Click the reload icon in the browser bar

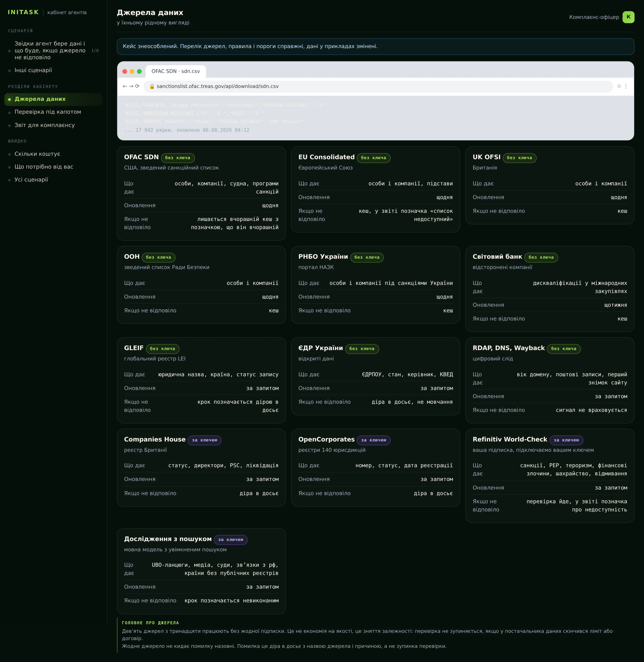pos(137,86)
